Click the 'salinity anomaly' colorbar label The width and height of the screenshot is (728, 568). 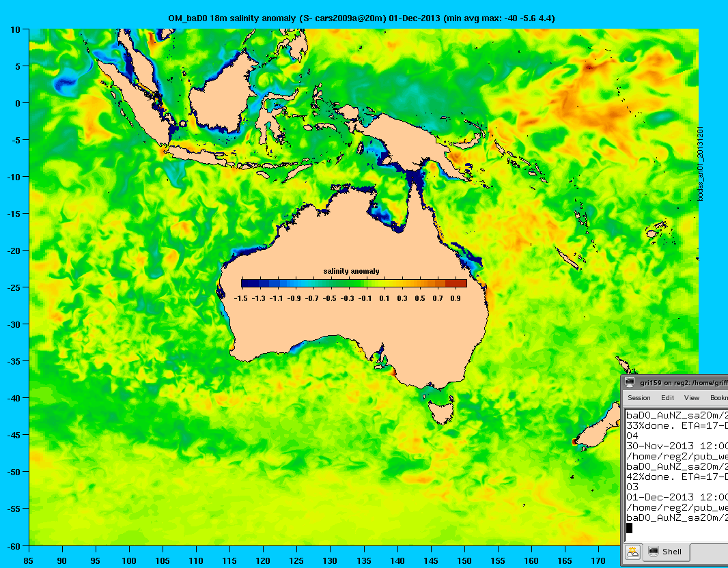tap(351, 271)
